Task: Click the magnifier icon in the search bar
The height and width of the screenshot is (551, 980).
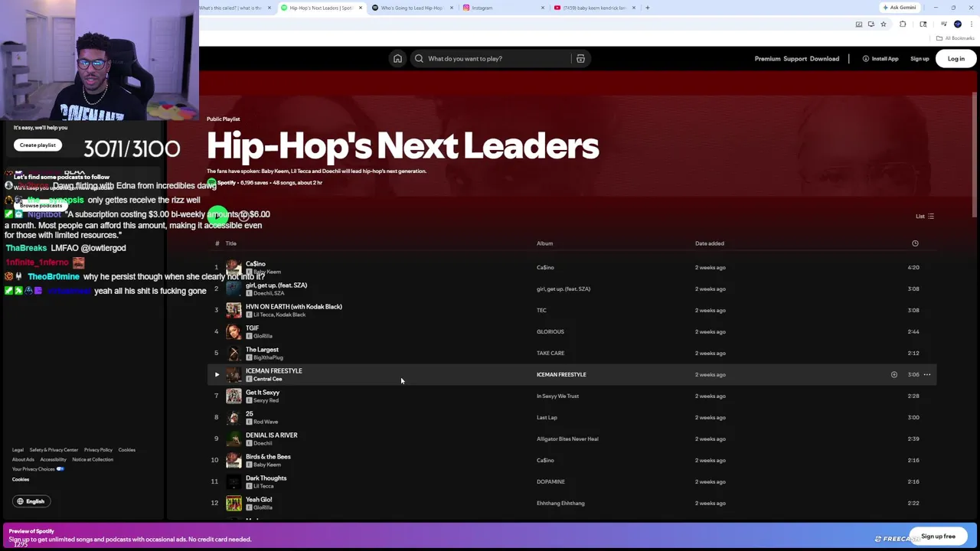Action: 419,59
